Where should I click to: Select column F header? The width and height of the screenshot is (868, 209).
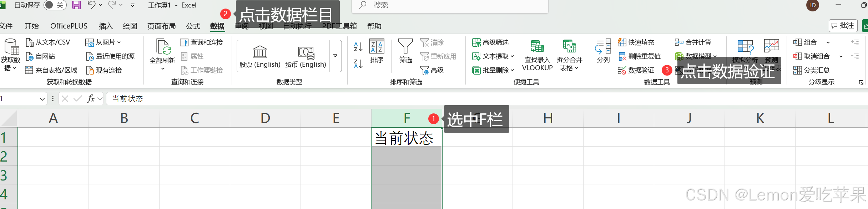click(407, 118)
